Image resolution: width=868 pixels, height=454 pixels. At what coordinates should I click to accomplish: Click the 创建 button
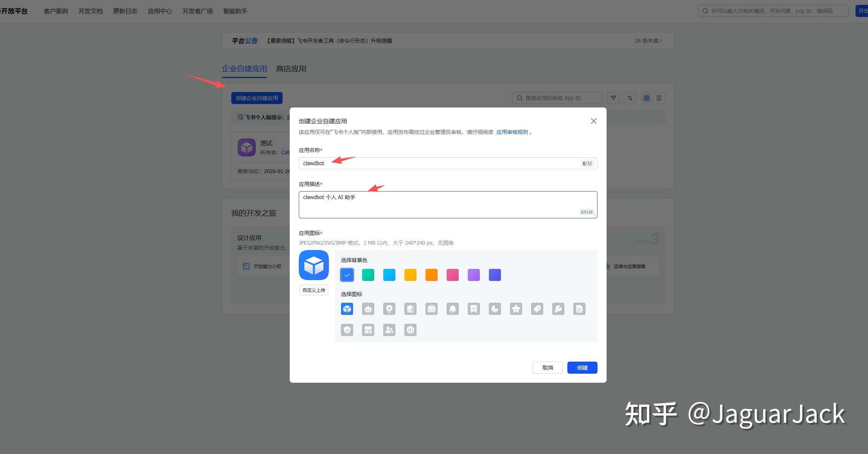(x=582, y=368)
